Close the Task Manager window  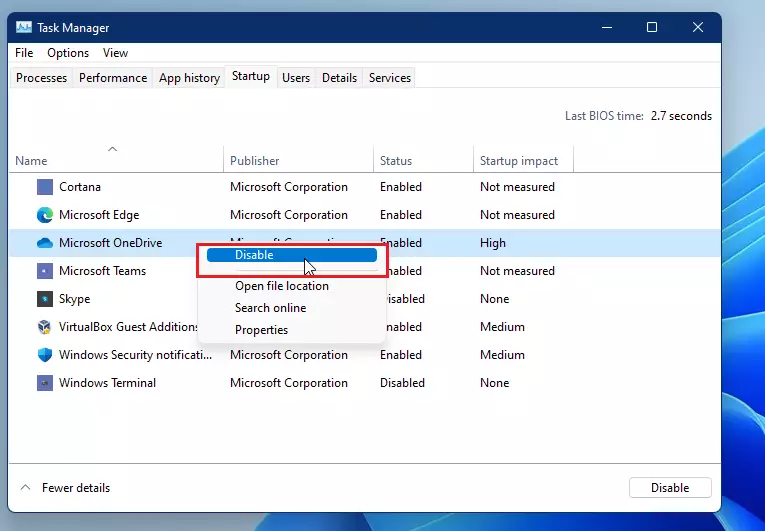click(x=698, y=27)
